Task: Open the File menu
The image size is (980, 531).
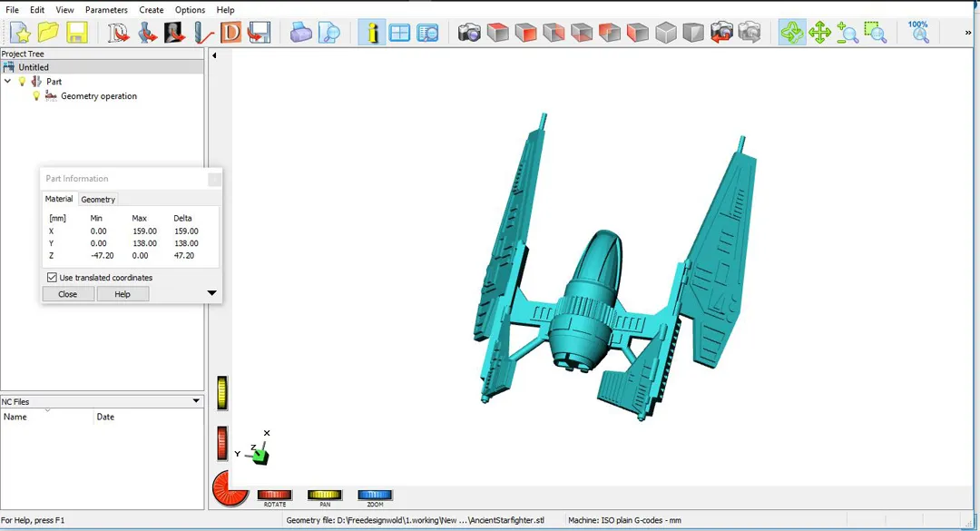Action: (12, 10)
